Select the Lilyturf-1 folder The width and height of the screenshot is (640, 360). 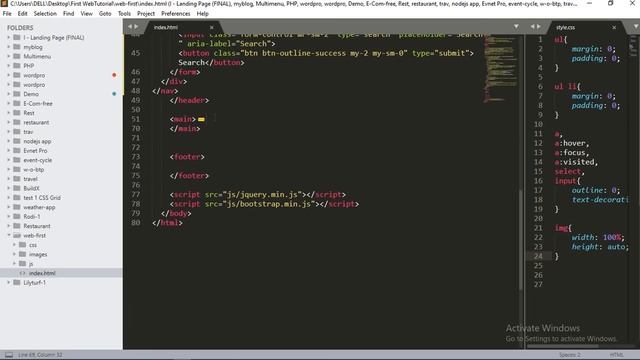point(35,282)
